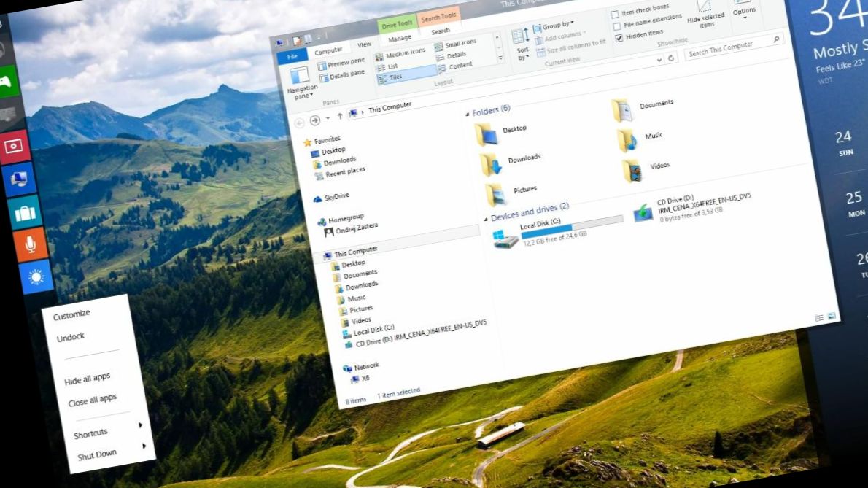
Task: Open the Search Tools Search tab
Action: click(440, 31)
